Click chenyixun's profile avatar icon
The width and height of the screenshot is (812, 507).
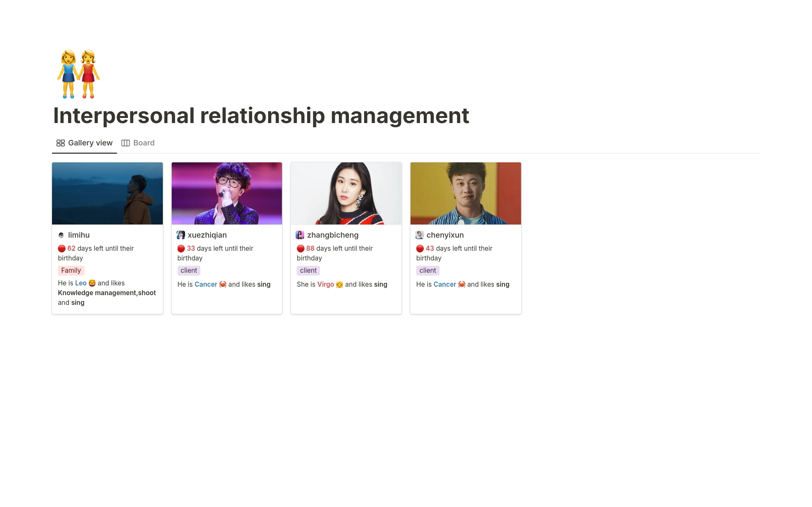[x=419, y=235]
